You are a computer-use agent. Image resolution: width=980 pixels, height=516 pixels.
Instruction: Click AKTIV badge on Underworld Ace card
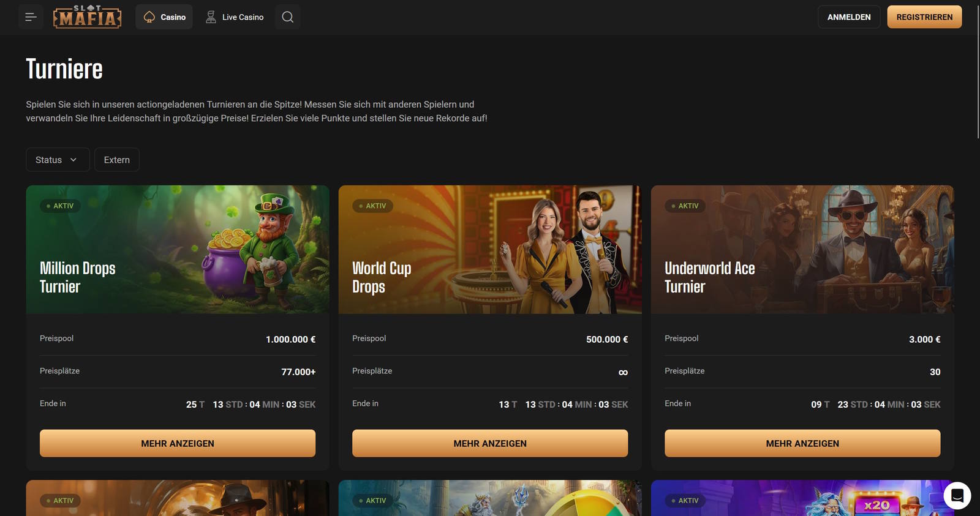685,206
